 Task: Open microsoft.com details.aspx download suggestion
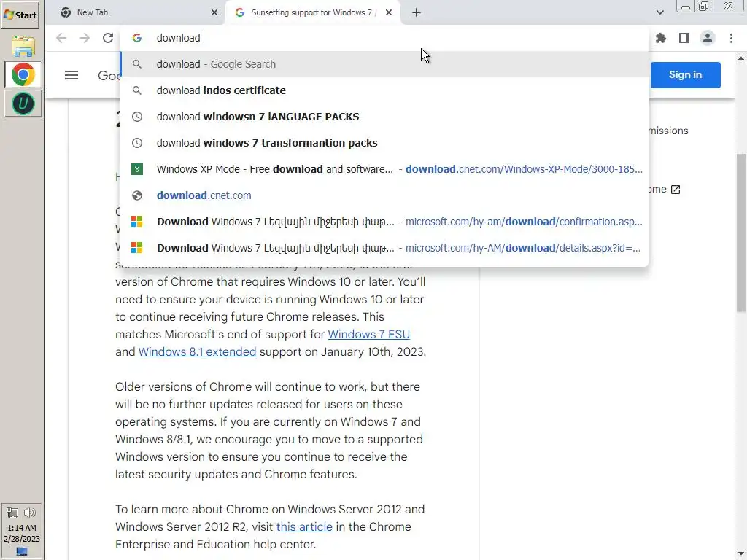tap(384, 248)
